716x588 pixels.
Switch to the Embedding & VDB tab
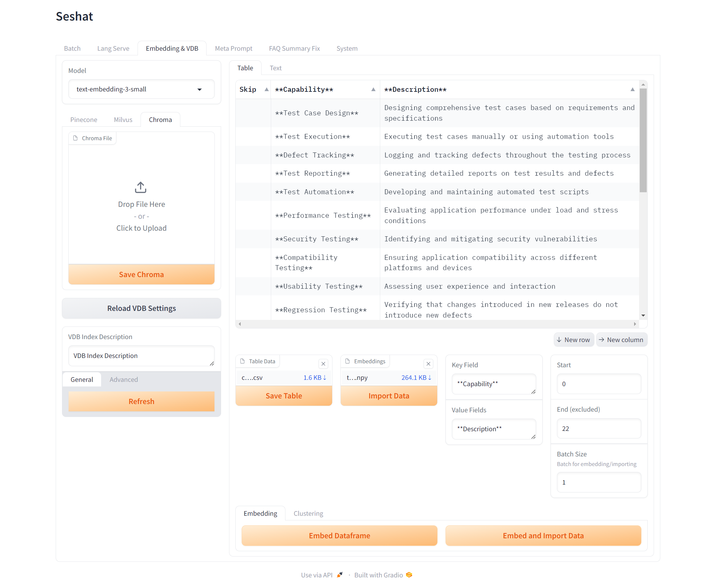[x=172, y=47]
